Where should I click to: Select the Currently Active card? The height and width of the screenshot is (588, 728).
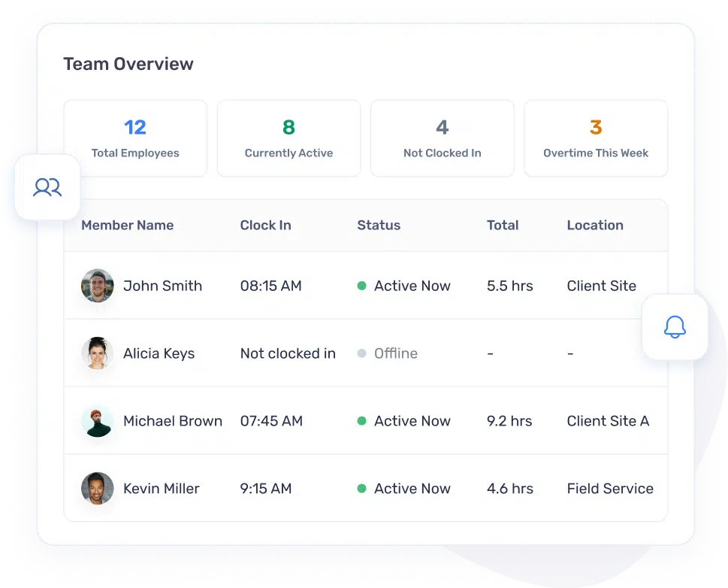tap(288, 138)
